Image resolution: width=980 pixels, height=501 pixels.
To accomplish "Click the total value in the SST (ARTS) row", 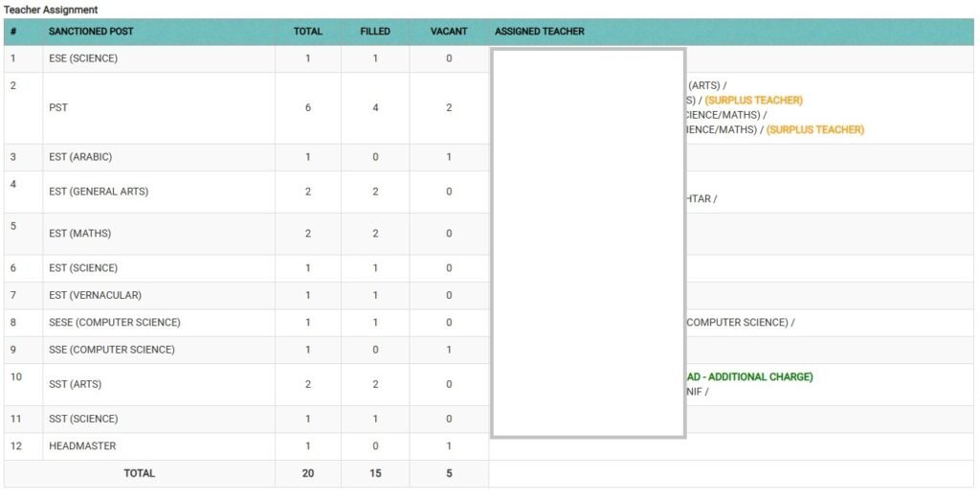I will tap(308, 384).
